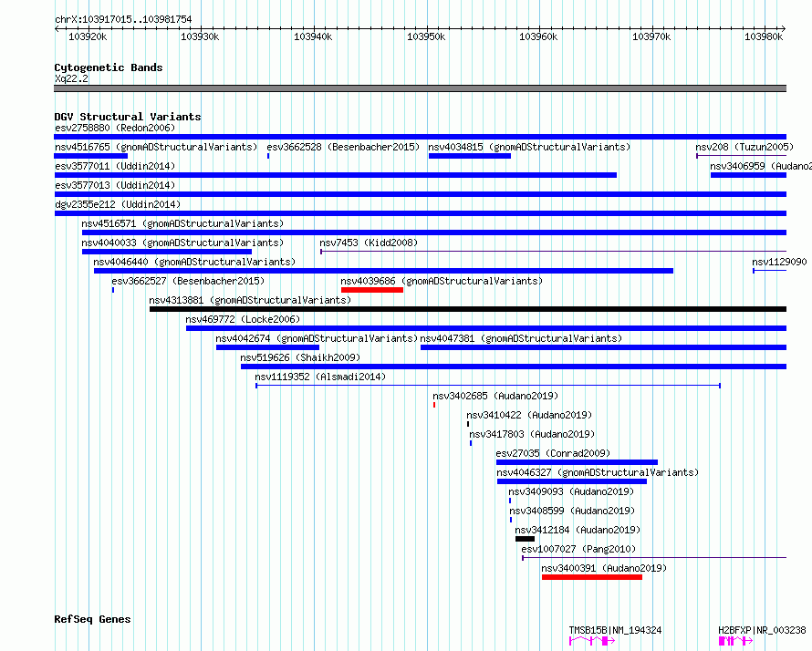Click the 103980k ruler tick label
The width and height of the screenshot is (812, 651).
pyautogui.click(x=764, y=36)
